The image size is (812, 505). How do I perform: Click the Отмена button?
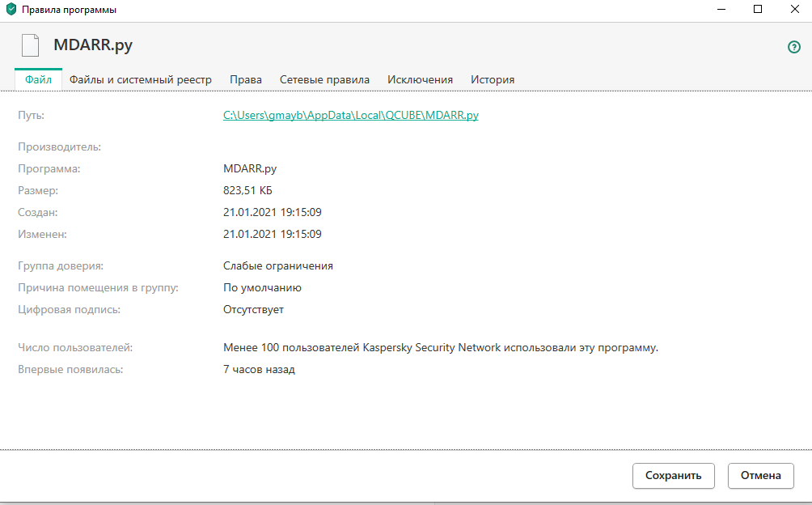click(x=760, y=476)
